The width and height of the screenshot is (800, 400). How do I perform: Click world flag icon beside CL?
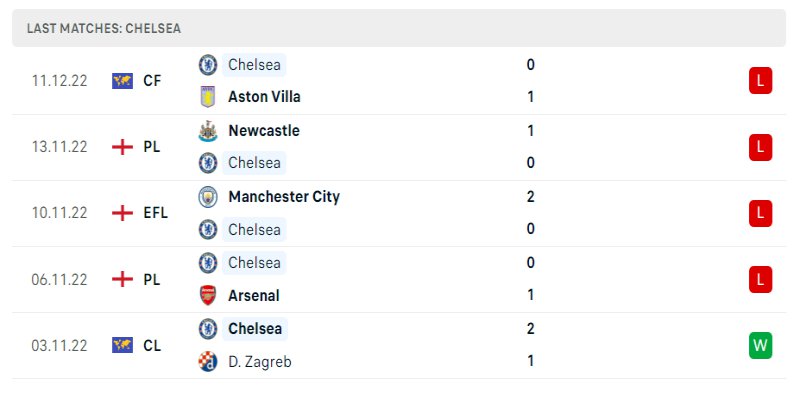tap(122, 345)
